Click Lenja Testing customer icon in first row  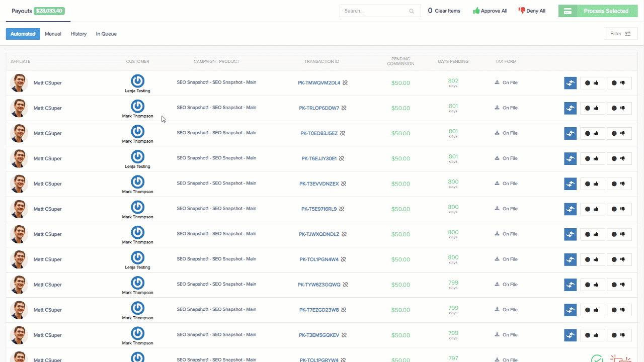(137, 81)
